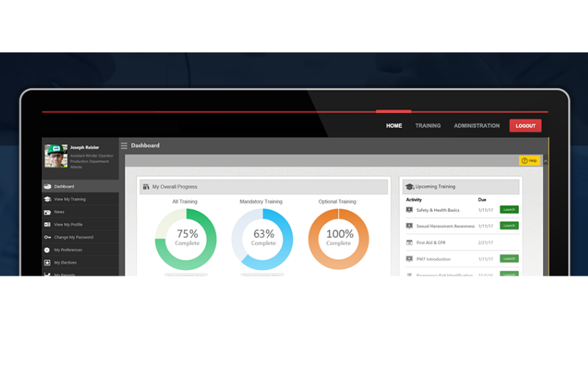Image resolution: width=588 pixels, height=374 pixels.
Task: Click the Optional Training 100% progress donut
Action: coord(339,239)
